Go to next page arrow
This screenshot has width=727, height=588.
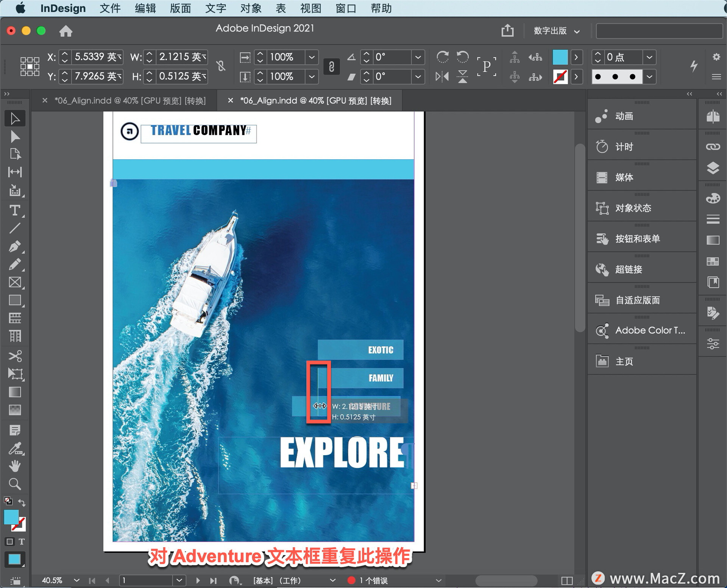coord(198,580)
